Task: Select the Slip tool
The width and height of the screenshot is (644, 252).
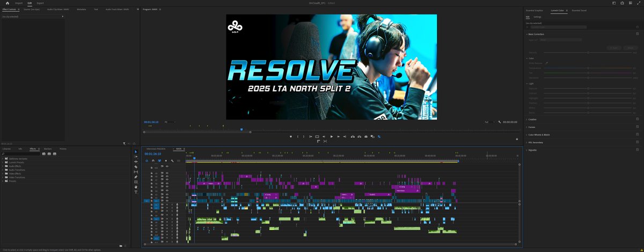Action: [136, 172]
